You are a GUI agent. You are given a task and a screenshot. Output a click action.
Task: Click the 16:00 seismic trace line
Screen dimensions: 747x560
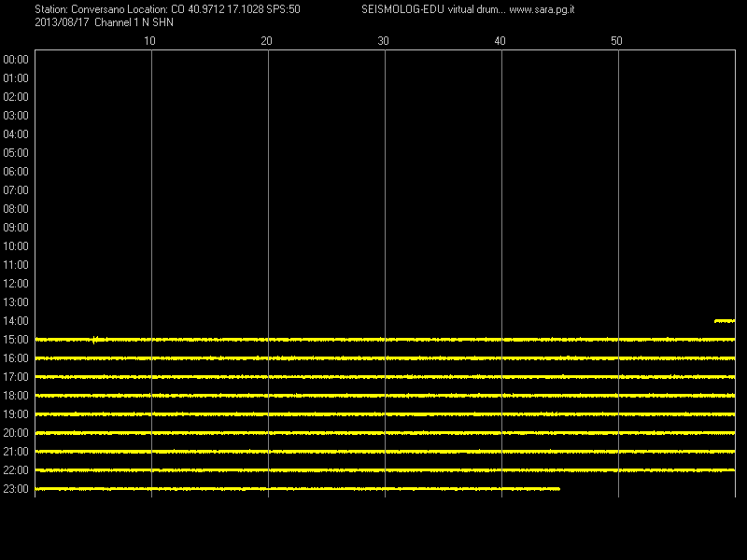pyautogui.click(x=385, y=358)
